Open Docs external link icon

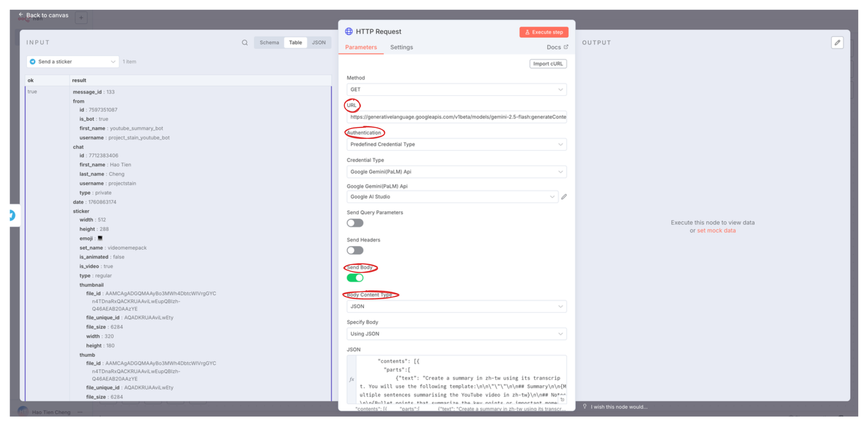[x=566, y=47]
